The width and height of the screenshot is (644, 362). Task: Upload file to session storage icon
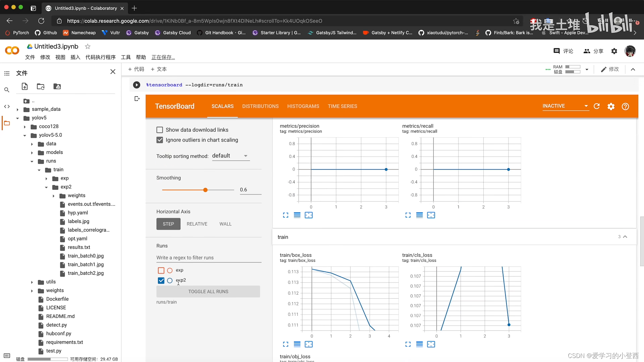(24, 86)
